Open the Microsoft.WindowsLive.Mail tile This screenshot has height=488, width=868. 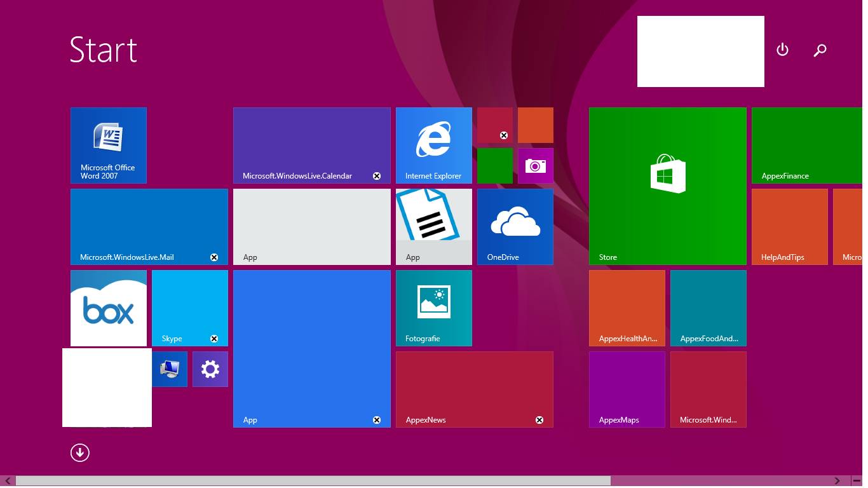[149, 227]
